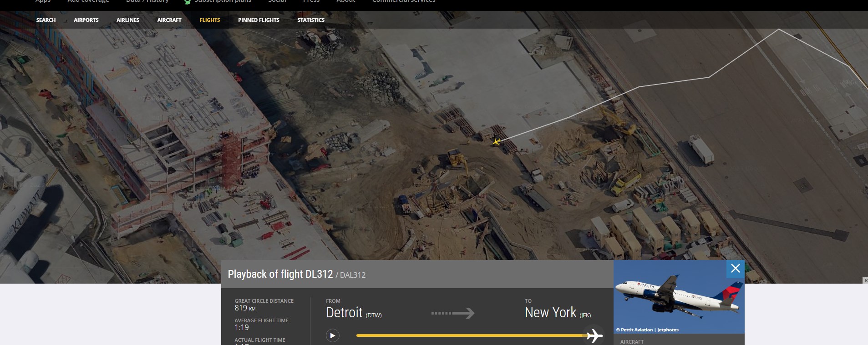View the Statistics tab
The image size is (868, 345).
pyautogui.click(x=311, y=20)
